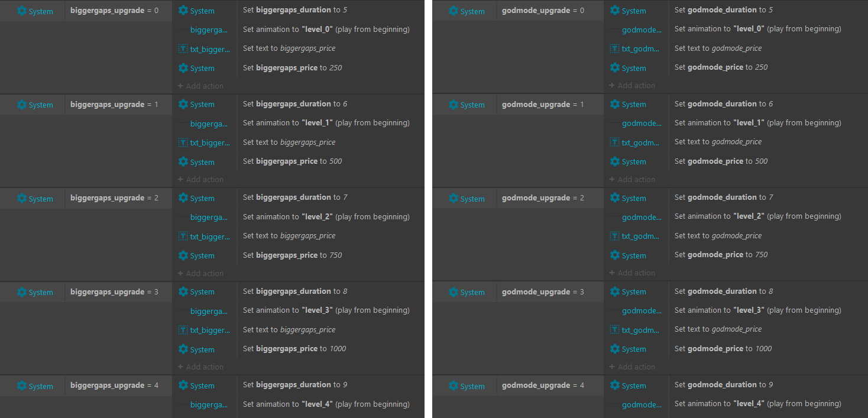This screenshot has height=418, width=868.
Task: Click gear icon of 'Set biggergaps_price to 1000' action
Action: (x=183, y=349)
